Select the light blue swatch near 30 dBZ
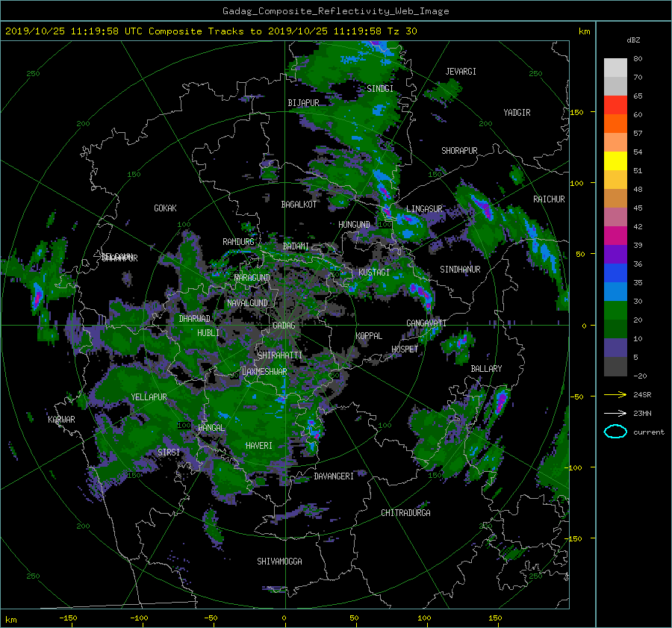This screenshot has width=672, height=628. tap(615, 291)
